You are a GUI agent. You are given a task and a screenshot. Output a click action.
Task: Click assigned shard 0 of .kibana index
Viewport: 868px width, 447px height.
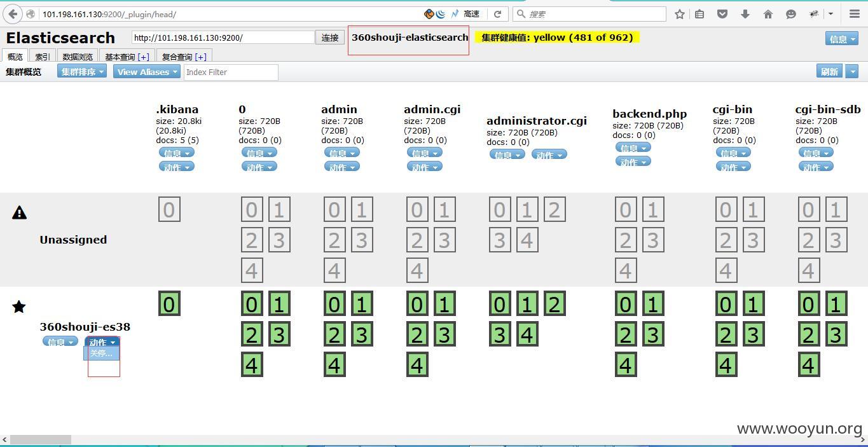pyautogui.click(x=169, y=304)
